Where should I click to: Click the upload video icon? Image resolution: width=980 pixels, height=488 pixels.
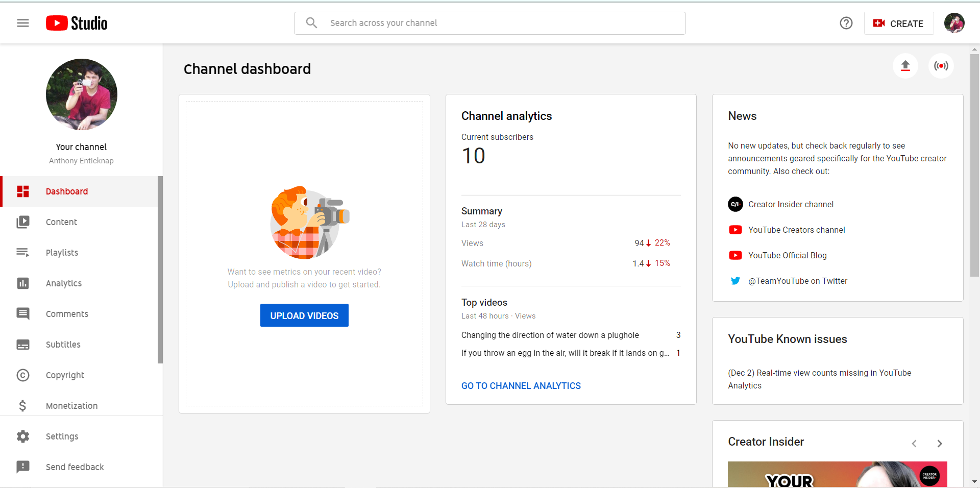(905, 66)
